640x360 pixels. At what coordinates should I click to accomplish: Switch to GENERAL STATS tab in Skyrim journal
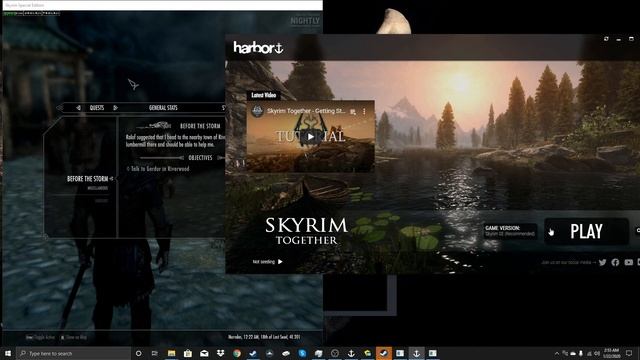click(x=163, y=108)
